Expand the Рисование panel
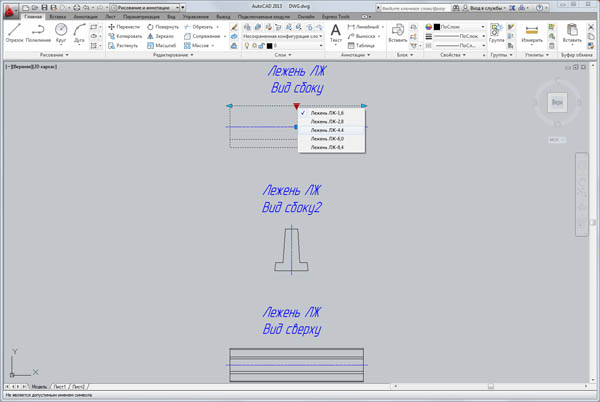 pyautogui.click(x=54, y=55)
